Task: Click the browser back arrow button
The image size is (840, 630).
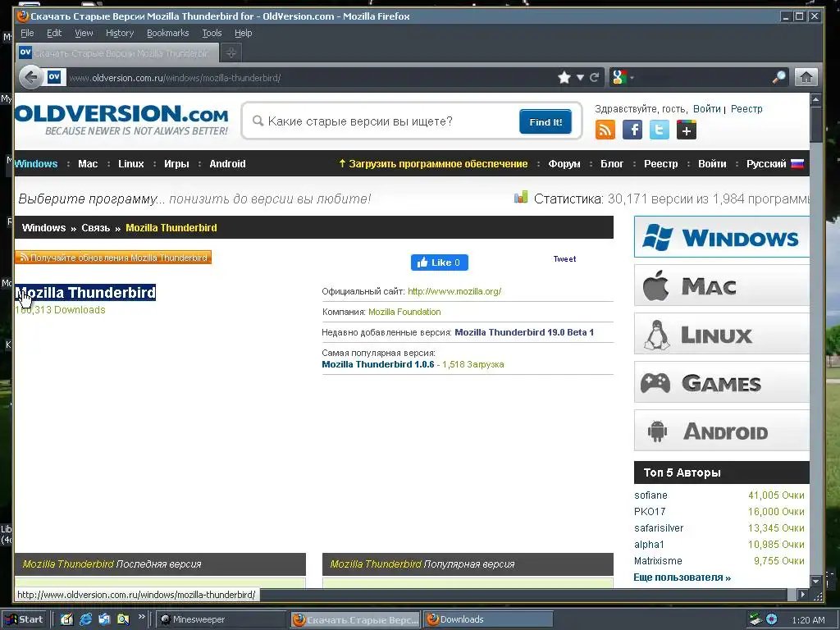Action: (30, 78)
